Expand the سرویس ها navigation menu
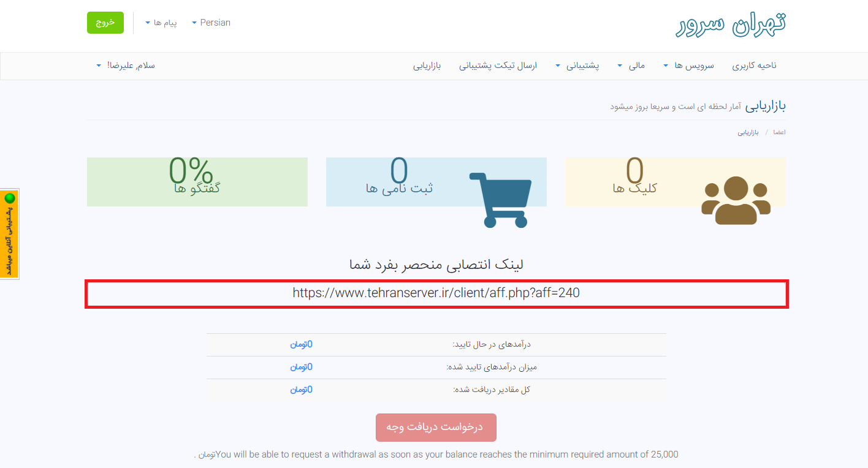Image resolution: width=868 pixels, height=468 pixels. (x=689, y=66)
